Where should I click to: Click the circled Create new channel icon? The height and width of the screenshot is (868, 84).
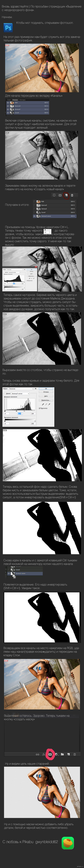coord(66,195)
